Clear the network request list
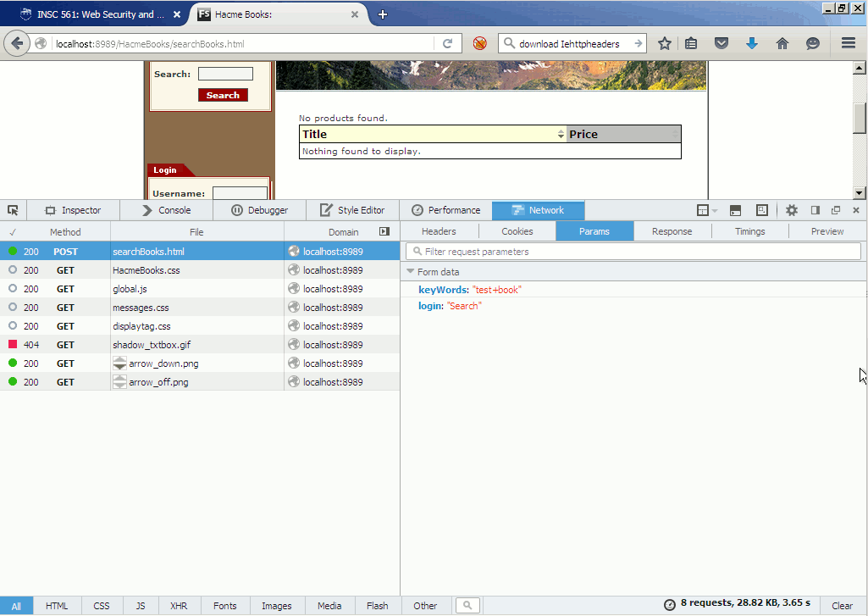Image resolution: width=868 pixels, height=616 pixels. [842, 606]
